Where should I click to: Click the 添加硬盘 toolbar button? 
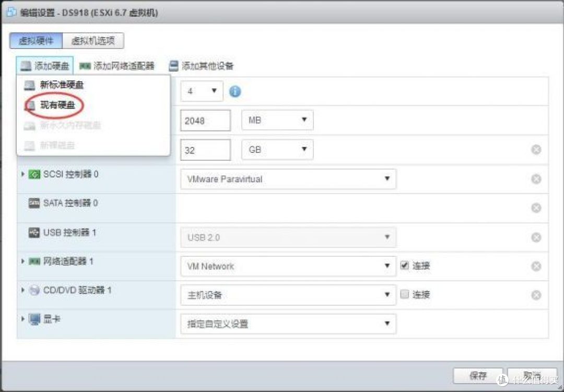44,66
